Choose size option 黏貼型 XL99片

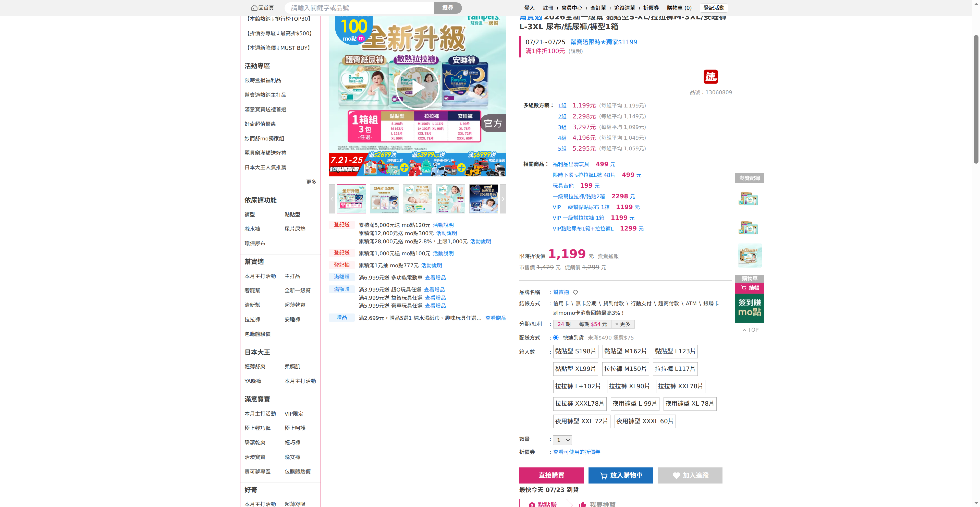pos(575,369)
